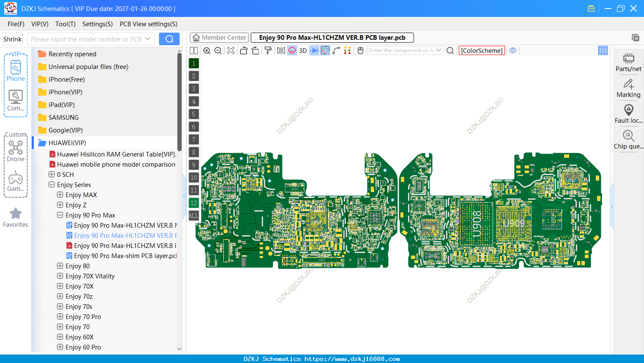Open the model number search dropdown
Viewport: 644px width, 363px height.
[x=148, y=39]
